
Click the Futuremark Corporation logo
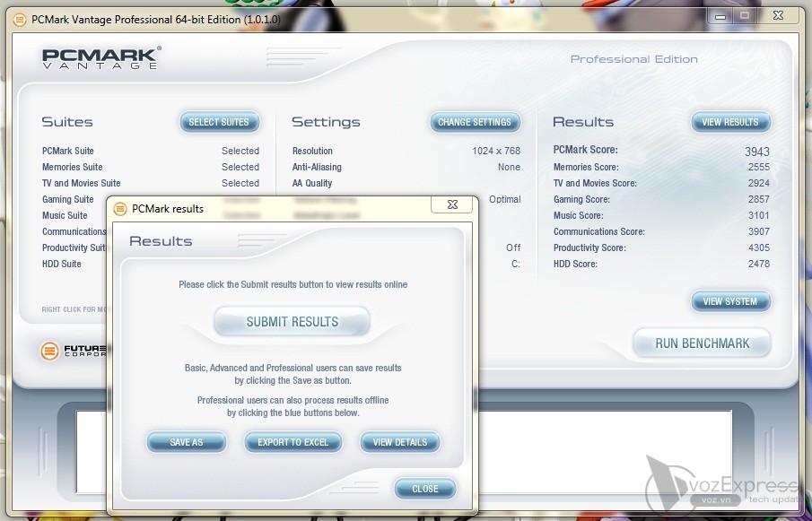74,351
